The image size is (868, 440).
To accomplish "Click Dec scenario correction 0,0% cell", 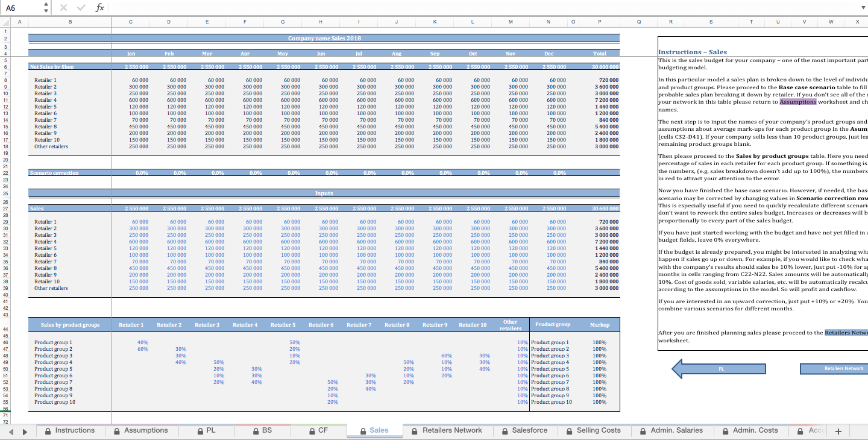I will click(549, 173).
